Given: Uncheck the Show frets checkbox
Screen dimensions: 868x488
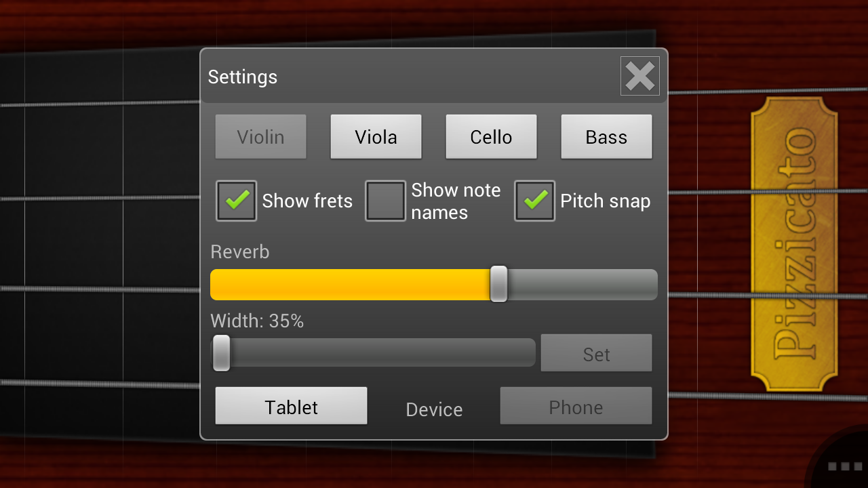Looking at the screenshot, I should coord(236,201).
